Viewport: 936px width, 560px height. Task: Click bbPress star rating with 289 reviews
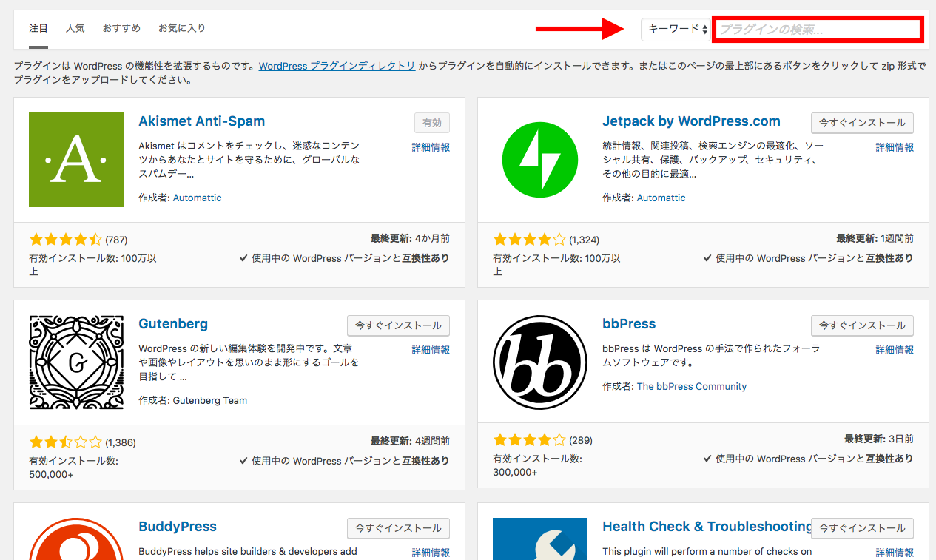[x=529, y=440]
